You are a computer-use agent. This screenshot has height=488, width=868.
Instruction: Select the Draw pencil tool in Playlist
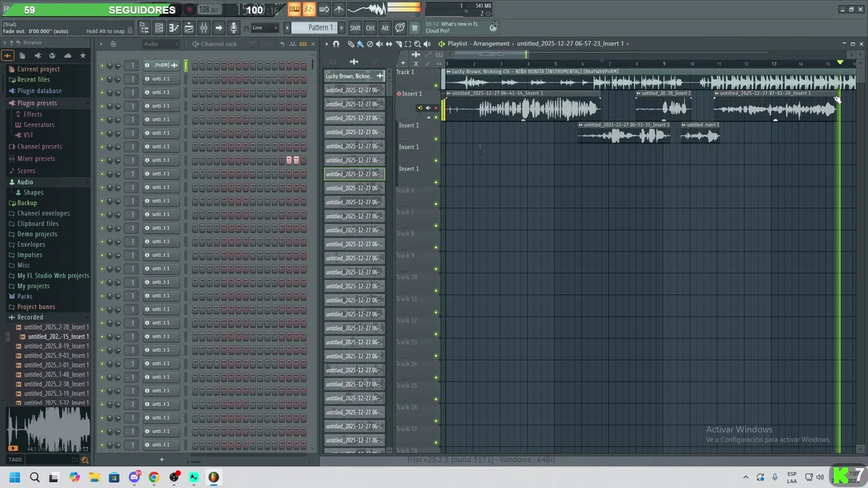351,44
